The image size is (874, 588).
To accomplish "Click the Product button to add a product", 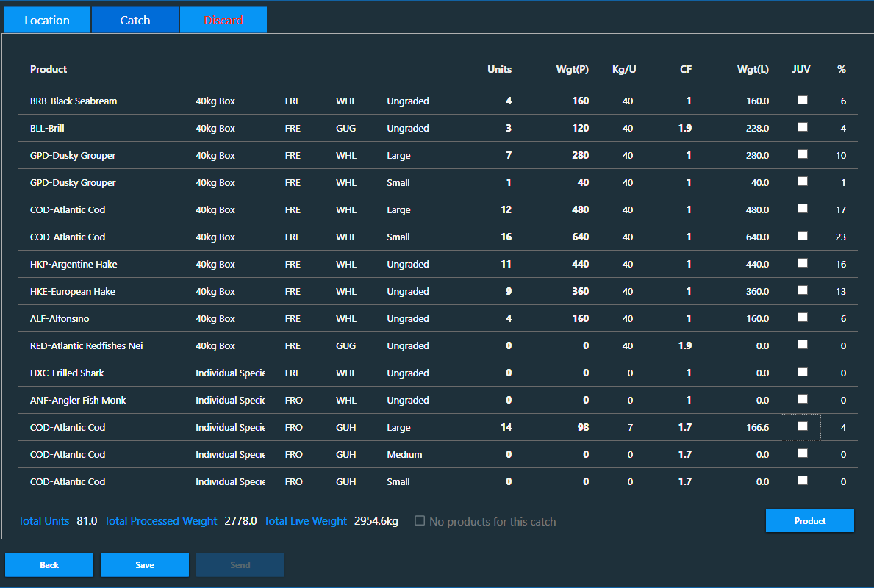I will (x=809, y=520).
